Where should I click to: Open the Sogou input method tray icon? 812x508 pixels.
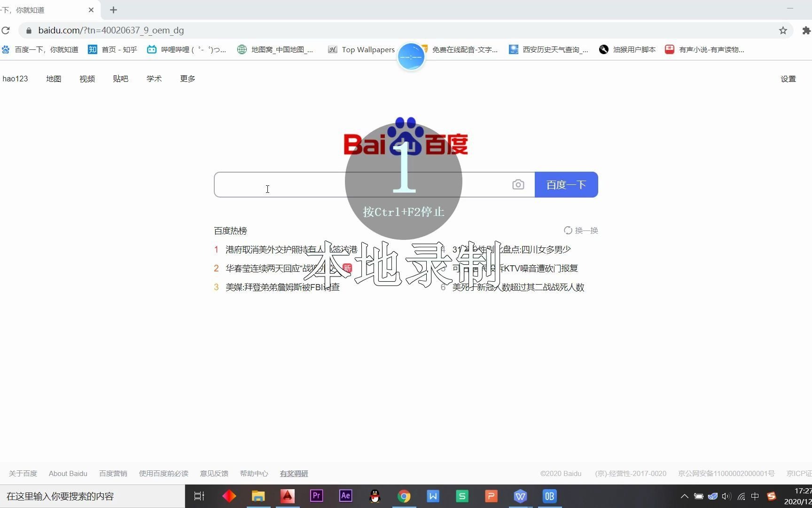tap(772, 496)
